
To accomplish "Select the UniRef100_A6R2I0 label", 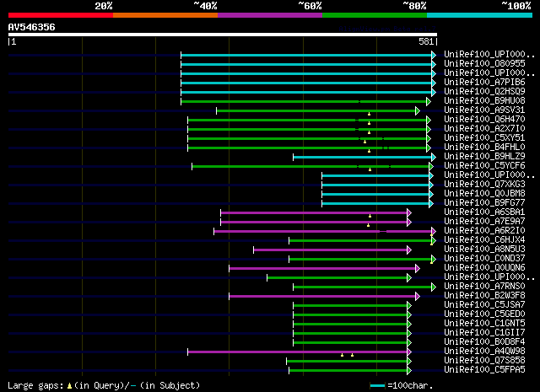I will tap(484, 231).
